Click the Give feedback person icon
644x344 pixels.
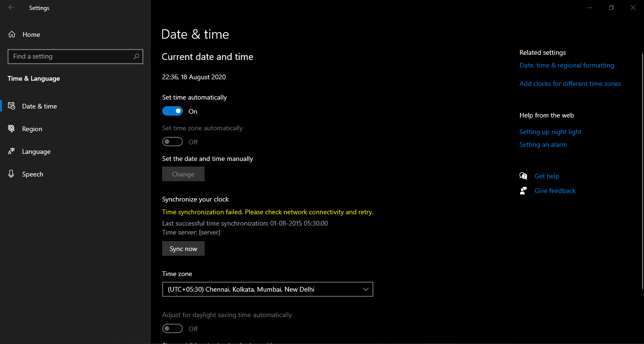523,191
